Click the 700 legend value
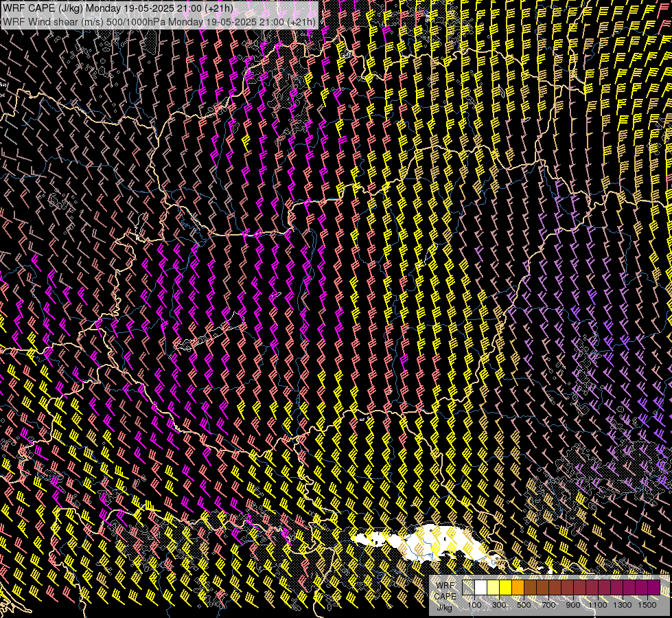This screenshot has width=672, height=618. click(x=548, y=605)
